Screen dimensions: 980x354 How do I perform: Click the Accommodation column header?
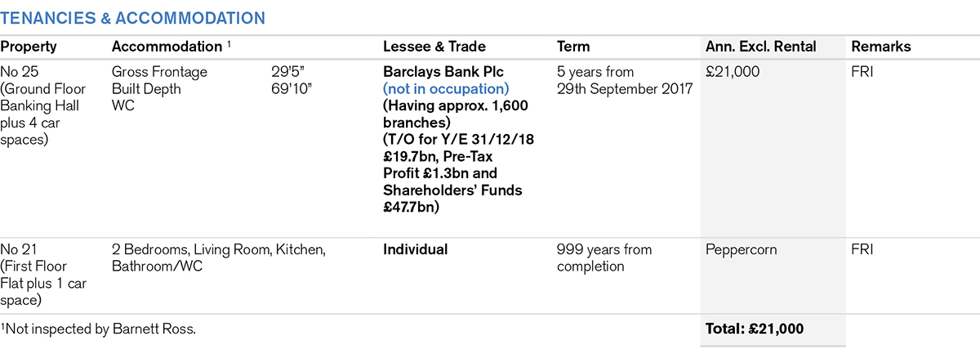[167, 47]
